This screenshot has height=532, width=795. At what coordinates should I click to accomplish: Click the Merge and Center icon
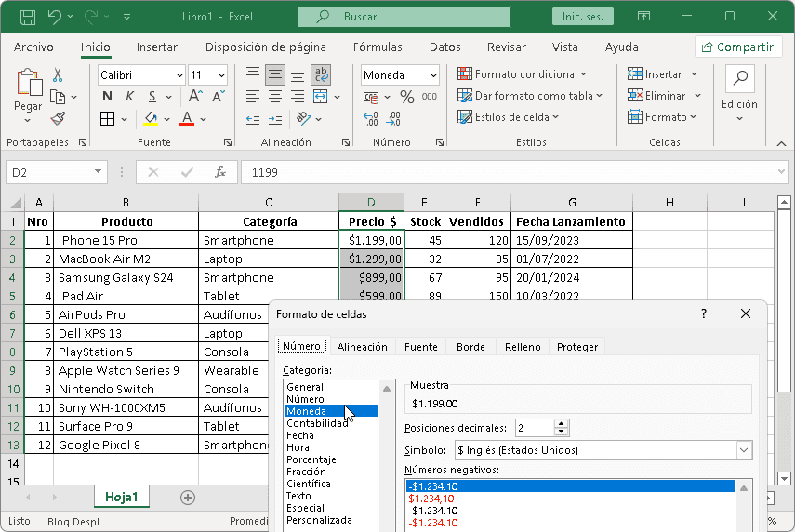(x=321, y=97)
